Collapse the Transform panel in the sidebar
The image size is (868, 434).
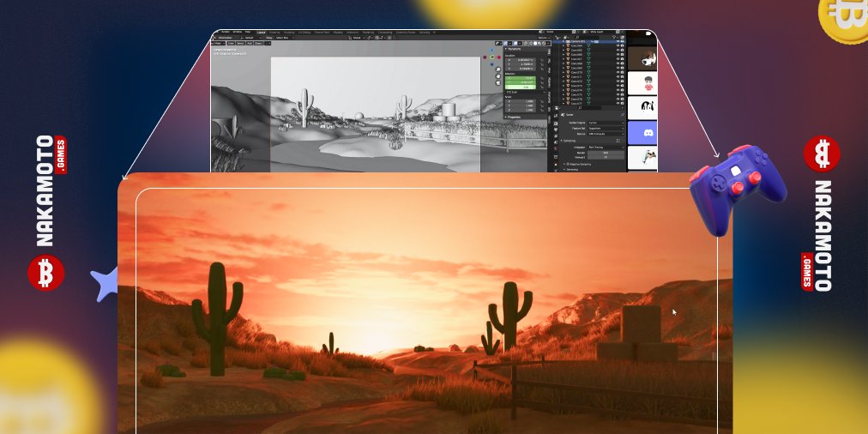[x=513, y=49]
